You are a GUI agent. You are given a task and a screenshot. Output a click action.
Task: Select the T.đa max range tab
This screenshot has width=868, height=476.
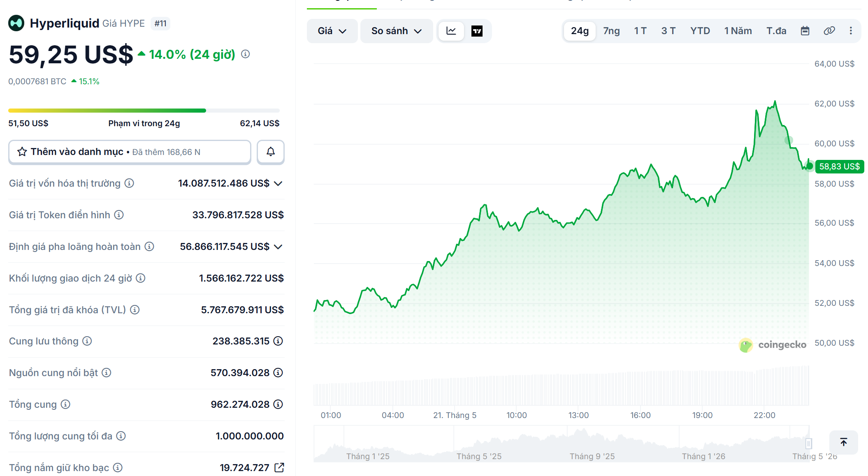776,31
